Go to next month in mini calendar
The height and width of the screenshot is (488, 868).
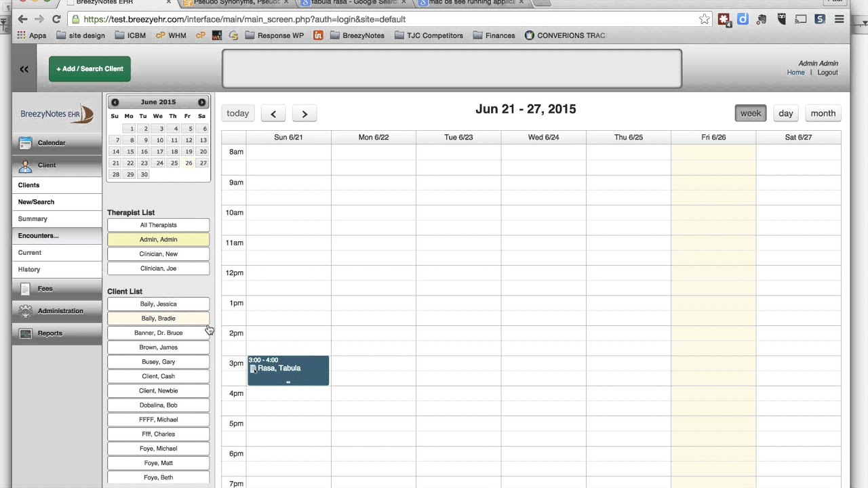point(201,102)
